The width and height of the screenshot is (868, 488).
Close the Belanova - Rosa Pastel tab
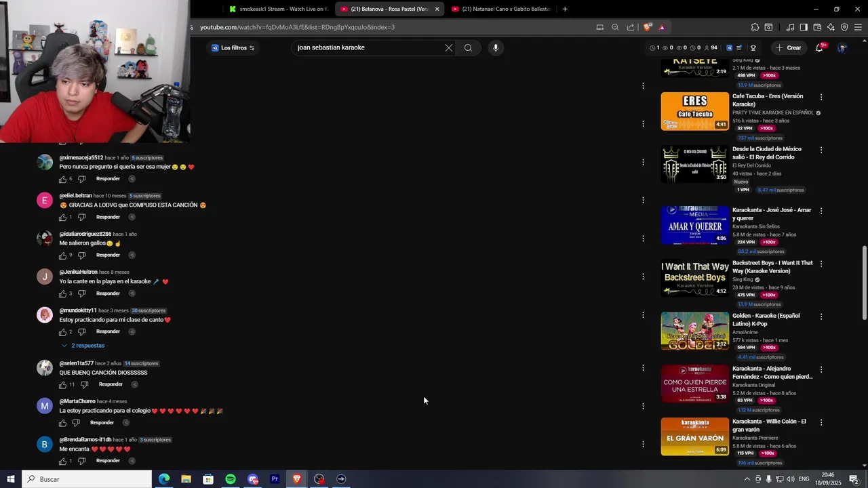click(x=437, y=9)
